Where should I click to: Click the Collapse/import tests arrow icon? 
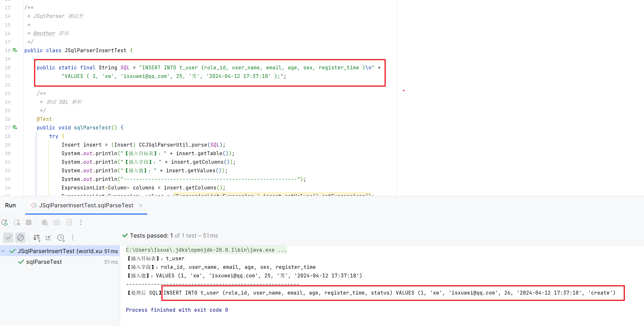[48, 238]
